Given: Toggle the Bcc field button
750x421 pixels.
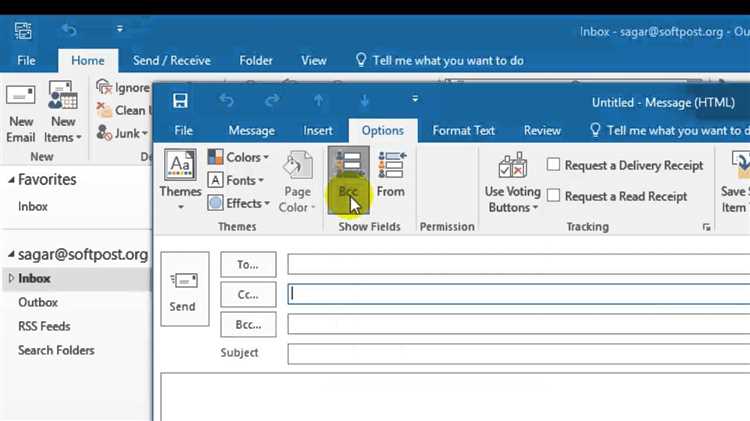Looking at the screenshot, I should pos(348,180).
